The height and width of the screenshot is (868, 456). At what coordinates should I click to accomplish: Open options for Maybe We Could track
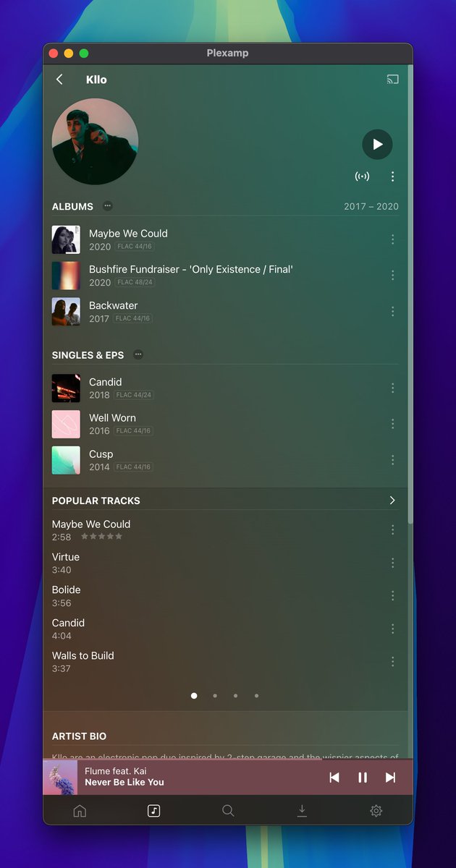[x=392, y=530]
